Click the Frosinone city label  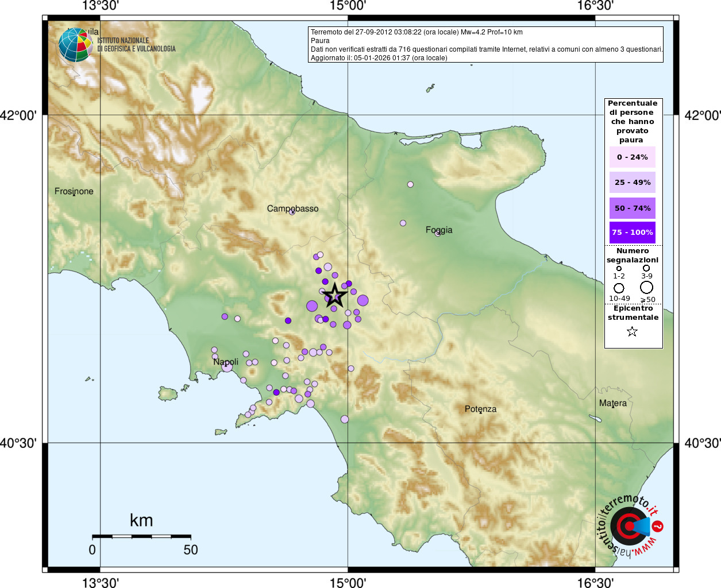74,191
